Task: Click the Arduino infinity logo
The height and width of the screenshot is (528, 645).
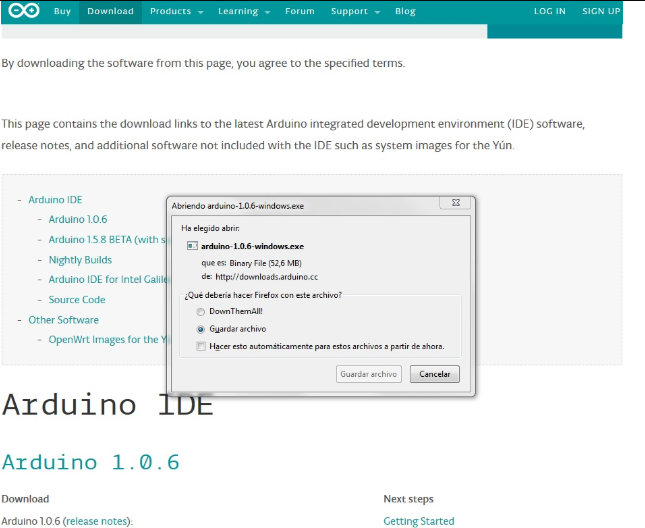Action: coord(24,10)
